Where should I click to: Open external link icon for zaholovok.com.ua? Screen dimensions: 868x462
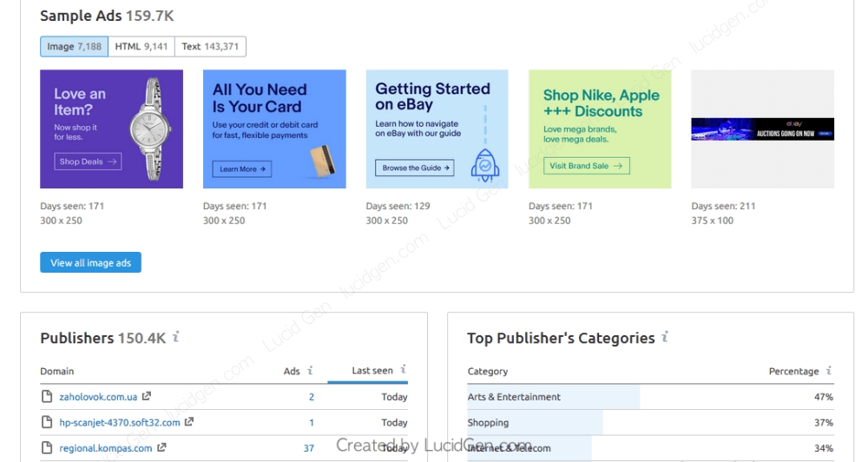(x=147, y=397)
